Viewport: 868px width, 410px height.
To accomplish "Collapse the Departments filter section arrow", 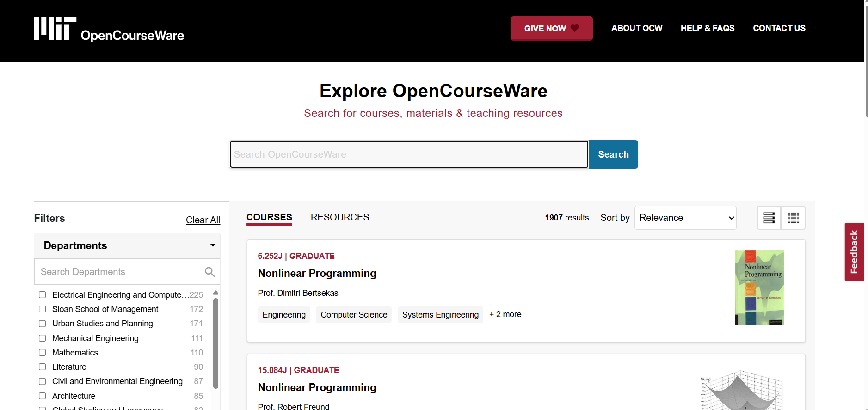I will pyautogui.click(x=213, y=245).
